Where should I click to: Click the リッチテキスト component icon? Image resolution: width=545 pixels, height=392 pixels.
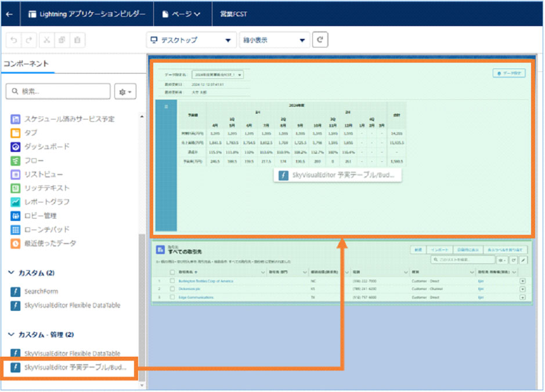click(15, 188)
